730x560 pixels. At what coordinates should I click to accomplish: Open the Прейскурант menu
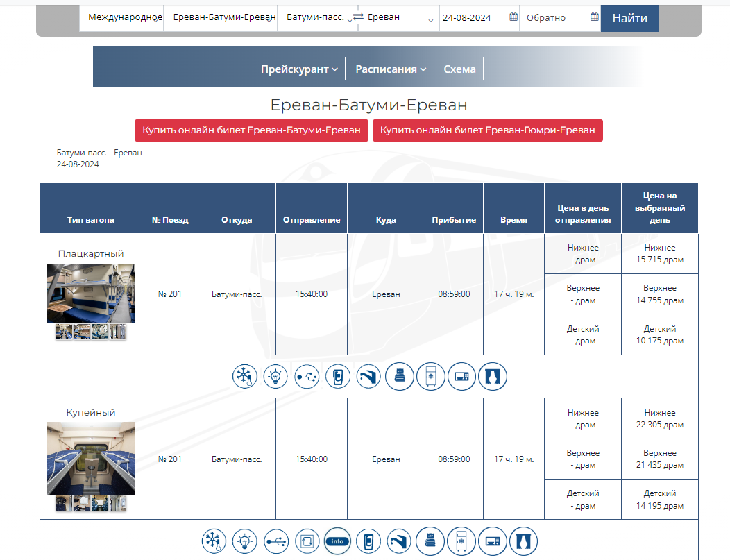pos(299,69)
